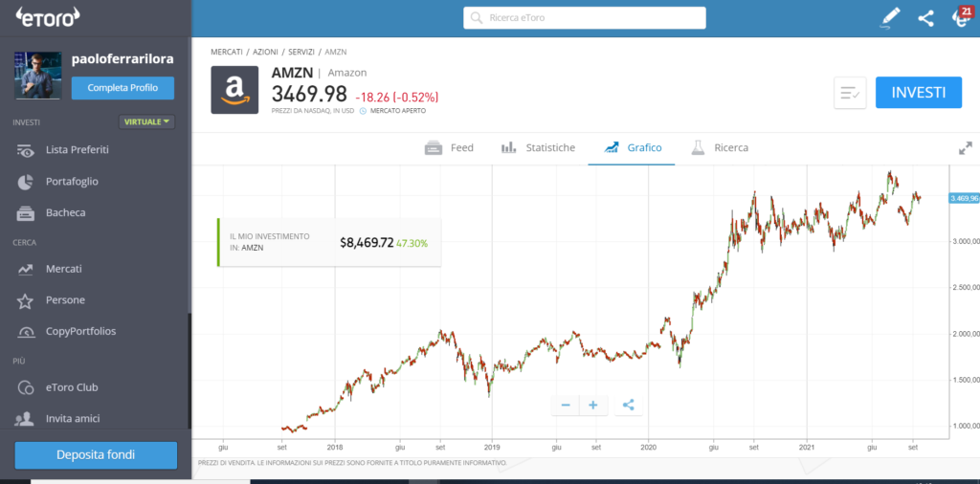Click SERVIZI in the breadcrumb

point(301,52)
